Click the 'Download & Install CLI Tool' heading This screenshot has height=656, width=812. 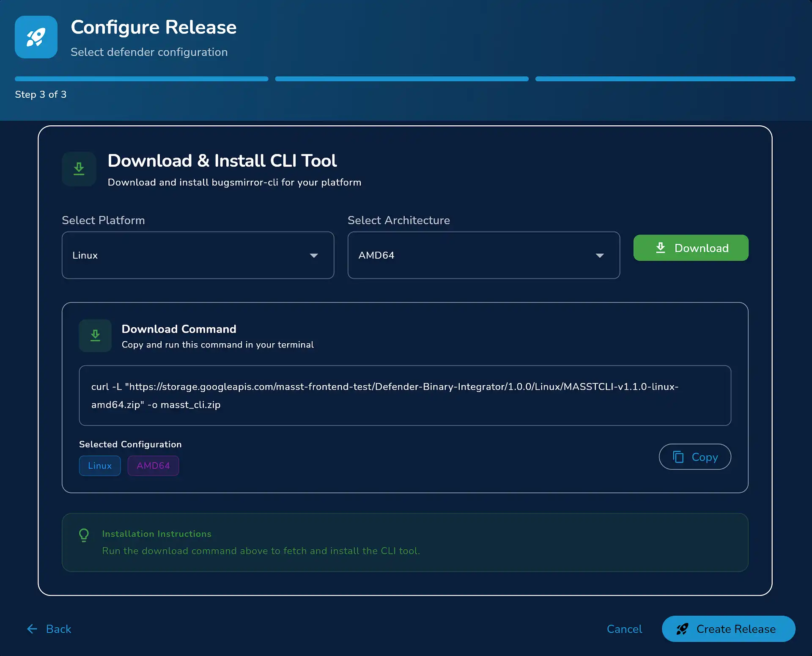point(222,161)
